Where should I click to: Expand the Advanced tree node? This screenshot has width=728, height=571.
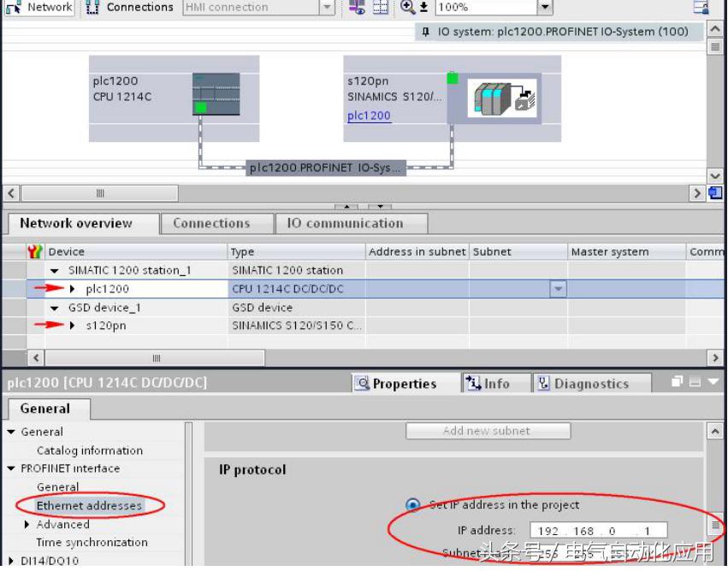[x=27, y=525]
